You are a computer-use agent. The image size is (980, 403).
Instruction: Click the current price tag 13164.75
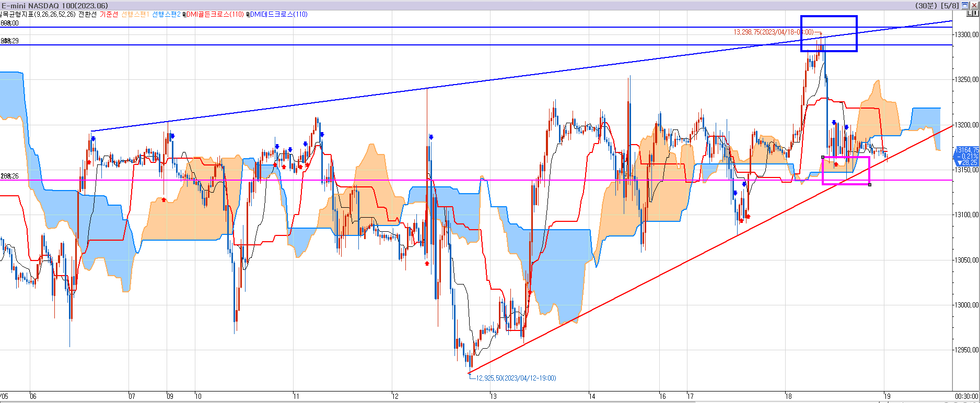(966, 156)
